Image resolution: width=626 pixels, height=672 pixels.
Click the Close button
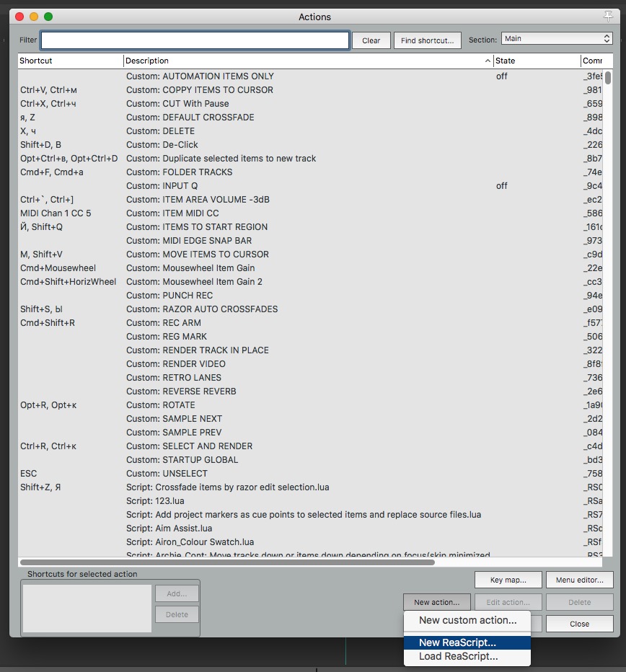point(579,624)
